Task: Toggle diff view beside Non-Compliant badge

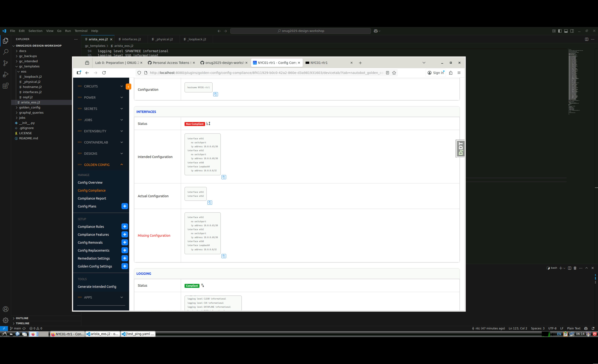Action: point(208,124)
